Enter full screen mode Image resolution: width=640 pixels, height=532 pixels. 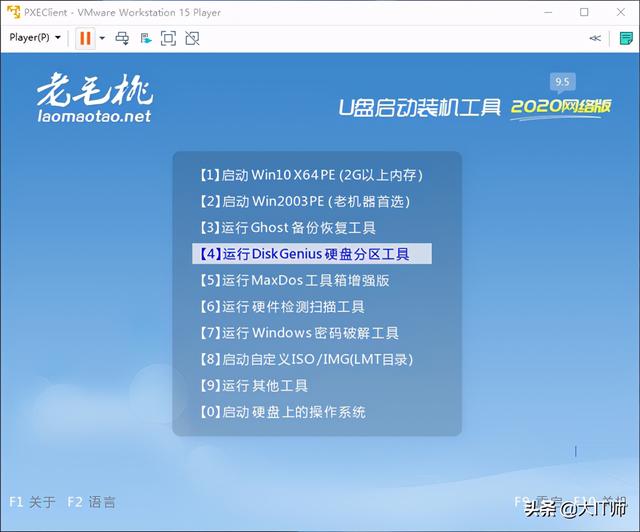pos(168,38)
